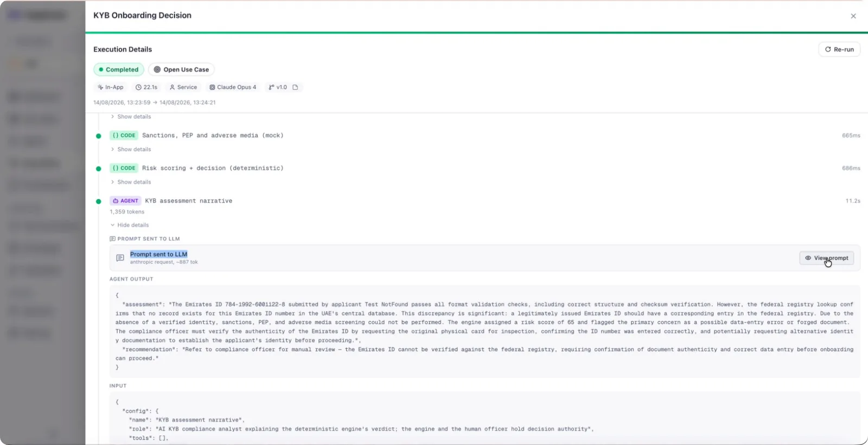Image resolution: width=868 pixels, height=445 pixels.
Task: Click the 'KYB assessment narrative' step title
Action: click(x=189, y=201)
